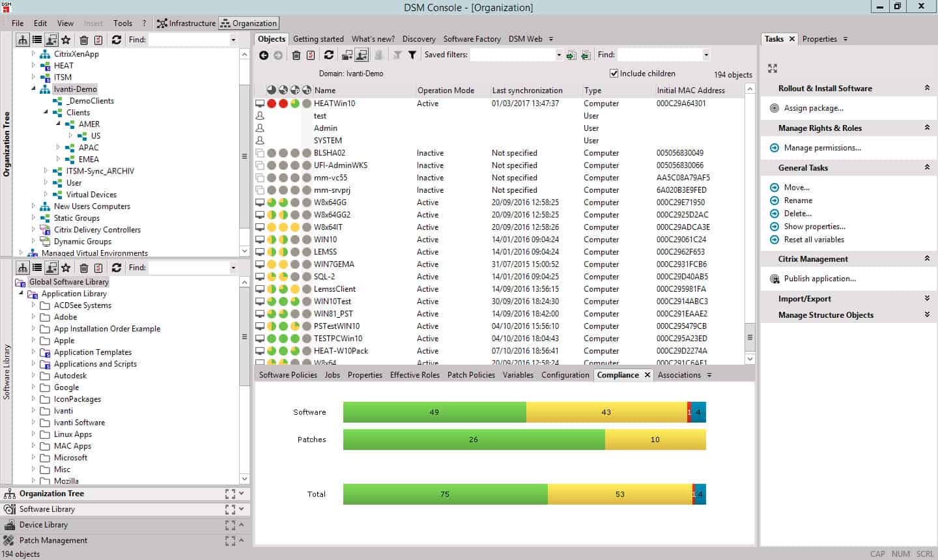
Task: Click the favorites star in Organization Tree toolbar
Action: 66,40
